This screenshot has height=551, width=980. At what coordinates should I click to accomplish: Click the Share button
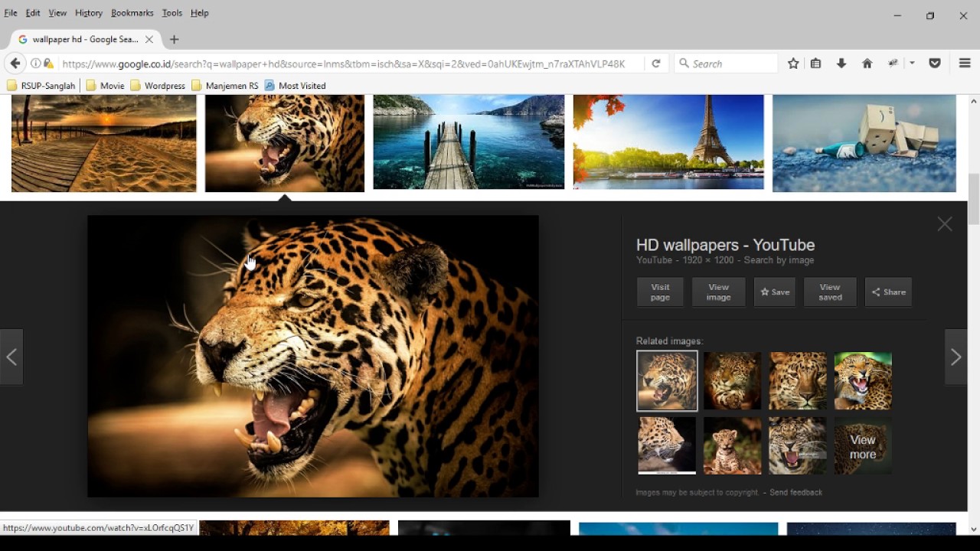[888, 292]
